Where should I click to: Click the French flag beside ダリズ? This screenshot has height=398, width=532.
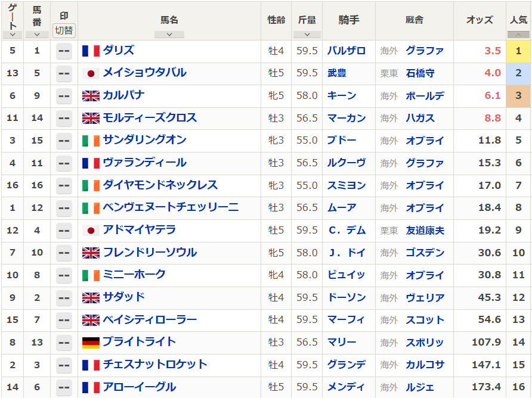(x=91, y=51)
